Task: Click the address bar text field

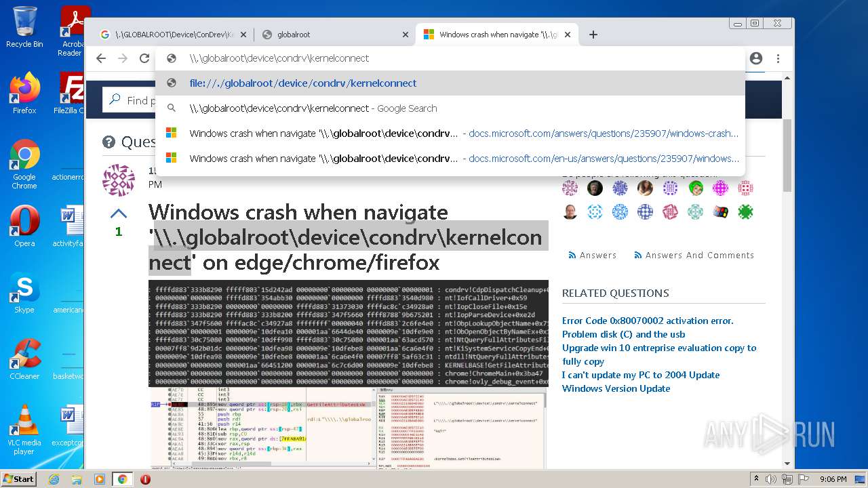Action: 450,58
